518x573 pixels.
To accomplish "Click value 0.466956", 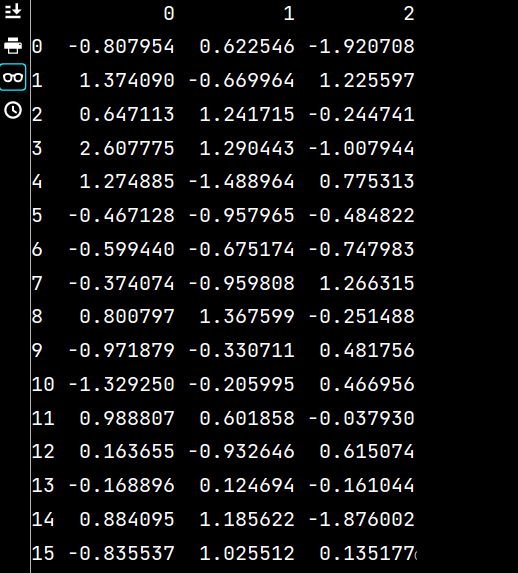I will pos(367,384).
